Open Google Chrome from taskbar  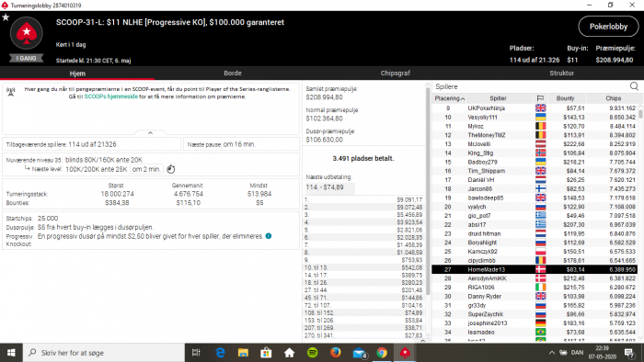click(382, 353)
